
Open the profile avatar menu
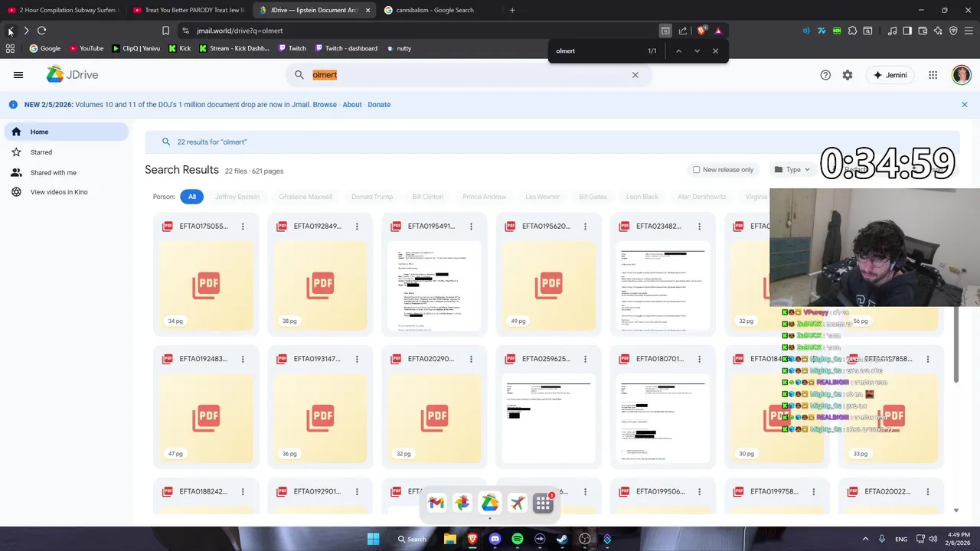click(x=962, y=75)
